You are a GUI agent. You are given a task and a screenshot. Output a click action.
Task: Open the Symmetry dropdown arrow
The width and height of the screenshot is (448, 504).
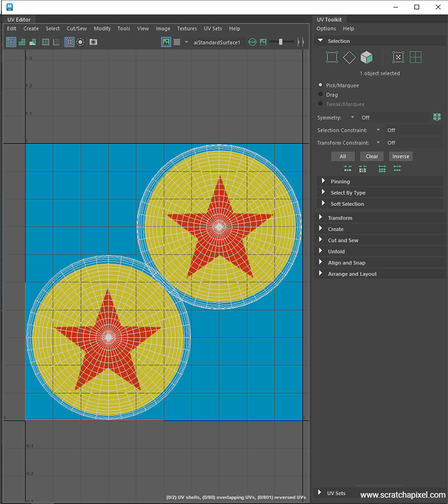(x=353, y=117)
